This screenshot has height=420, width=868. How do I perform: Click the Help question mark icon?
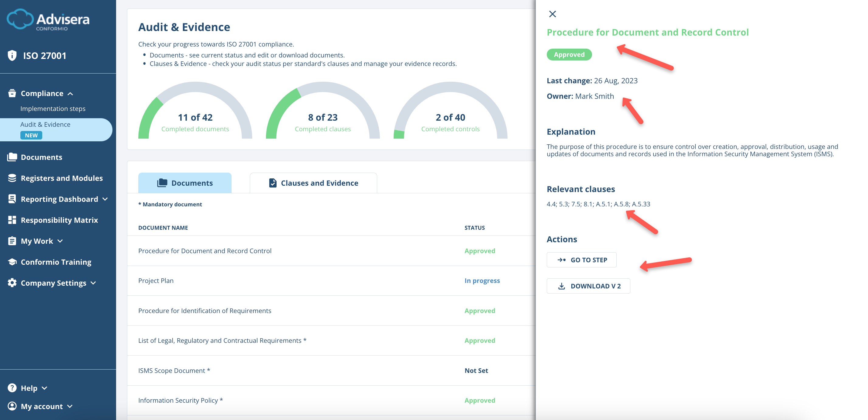pyautogui.click(x=12, y=388)
